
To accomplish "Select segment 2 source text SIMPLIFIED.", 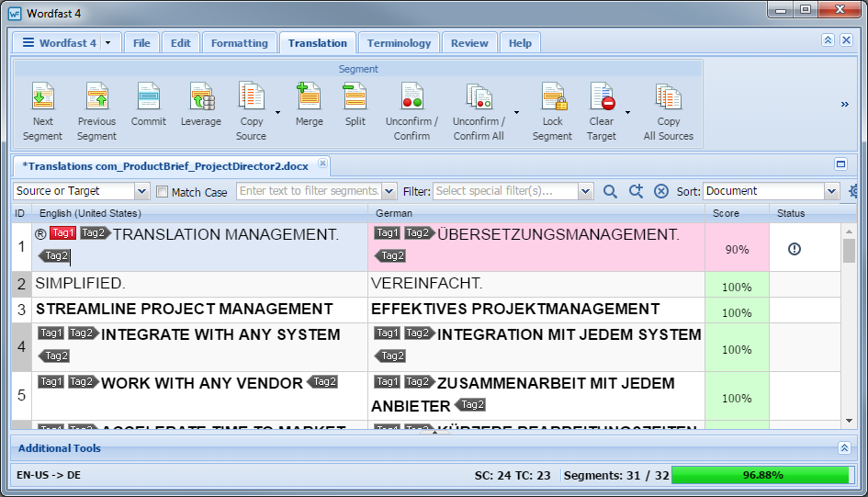I will point(80,283).
